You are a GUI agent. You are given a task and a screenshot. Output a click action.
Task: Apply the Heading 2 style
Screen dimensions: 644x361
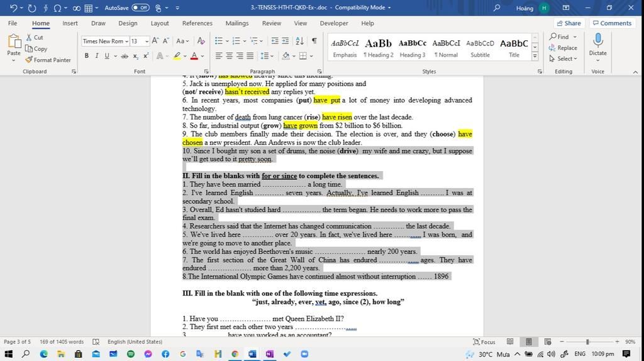(x=378, y=48)
